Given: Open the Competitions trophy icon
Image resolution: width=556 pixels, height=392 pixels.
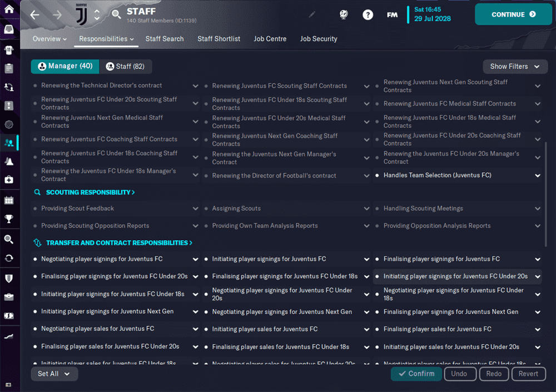Looking at the screenshot, I should point(9,219).
